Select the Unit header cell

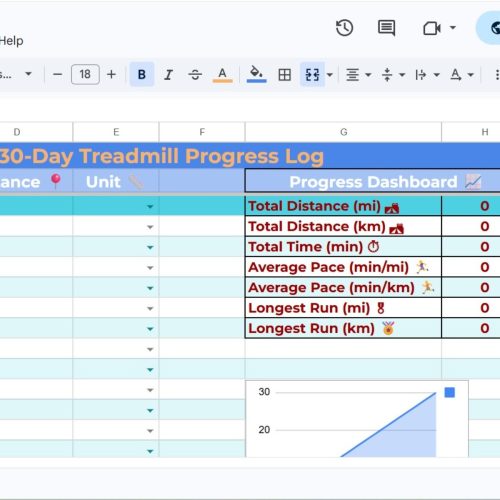click(116, 182)
